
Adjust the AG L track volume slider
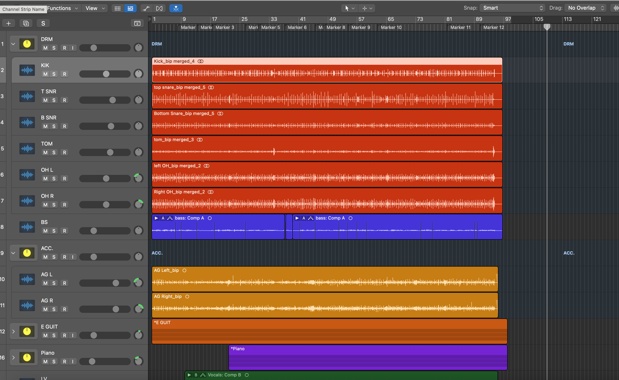(x=105, y=283)
